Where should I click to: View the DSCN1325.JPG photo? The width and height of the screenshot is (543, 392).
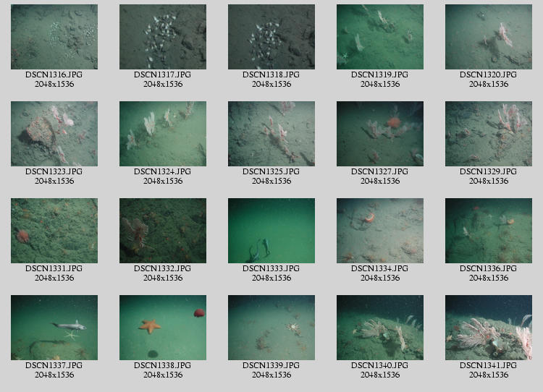[x=271, y=134]
